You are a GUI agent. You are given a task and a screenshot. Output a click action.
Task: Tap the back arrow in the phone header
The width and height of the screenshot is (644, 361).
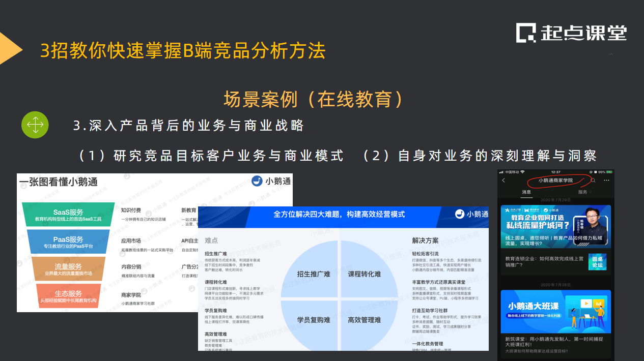[x=503, y=180]
